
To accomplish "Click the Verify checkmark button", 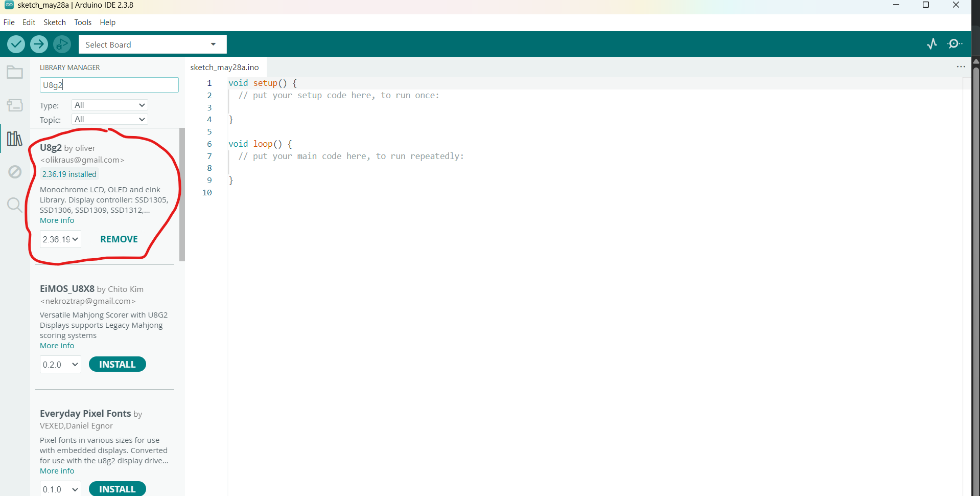I will (x=16, y=44).
